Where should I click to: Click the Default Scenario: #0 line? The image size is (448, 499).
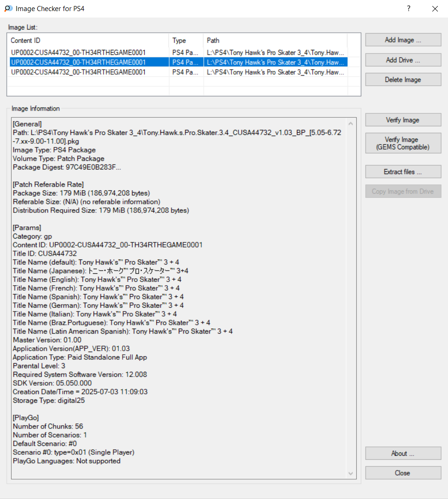click(45, 444)
